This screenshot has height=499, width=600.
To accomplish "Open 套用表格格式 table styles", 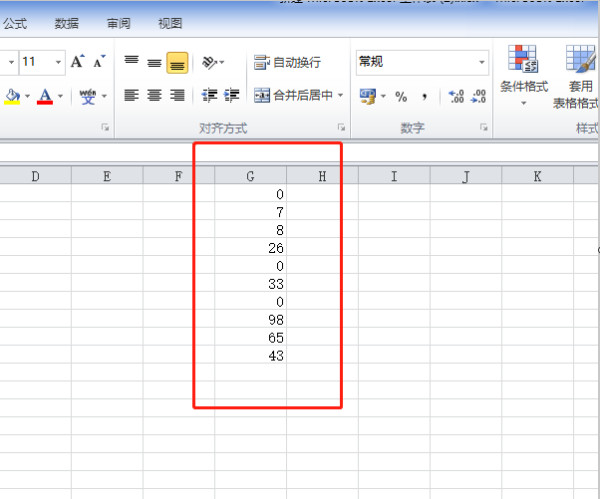I will [x=576, y=77].
